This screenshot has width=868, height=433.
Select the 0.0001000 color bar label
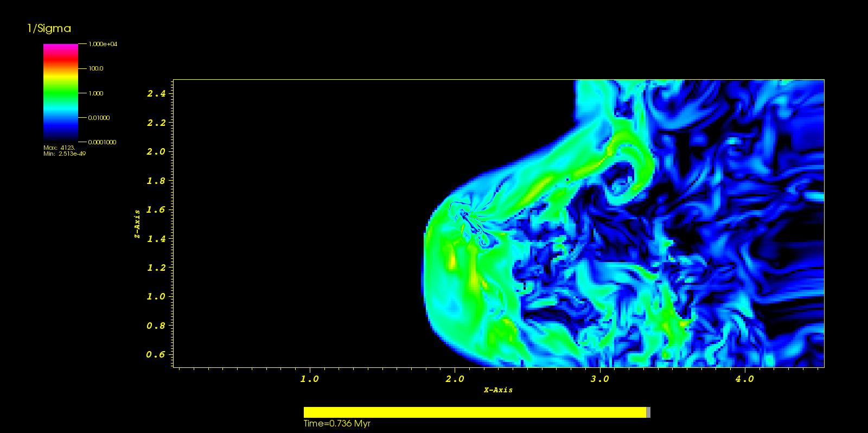click(x=102, y=142)
